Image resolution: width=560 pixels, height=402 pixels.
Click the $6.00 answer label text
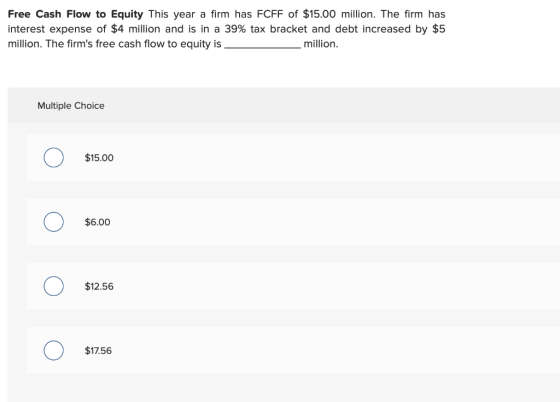pyautogui.click(x=97, y=222)
